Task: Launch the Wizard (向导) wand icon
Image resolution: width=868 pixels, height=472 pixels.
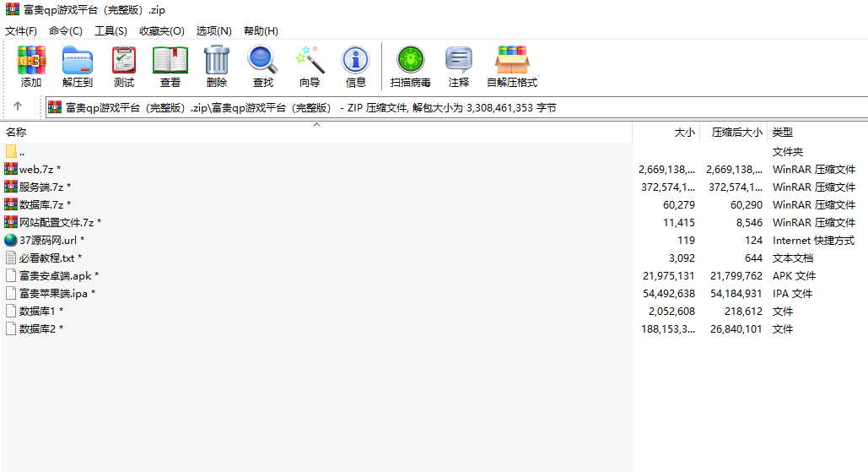Action: point(310,60)
